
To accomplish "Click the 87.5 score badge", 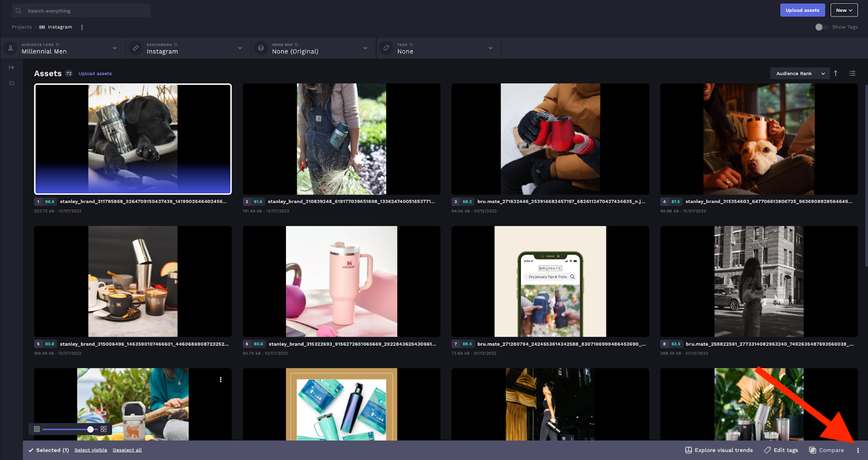I will point(675,202).
